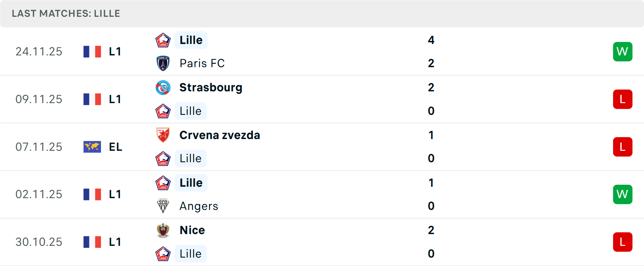The width and height of the screenshot is (644, 266).
Task: Click the Strasbourg club crest
Action: (x=163, y=88)
